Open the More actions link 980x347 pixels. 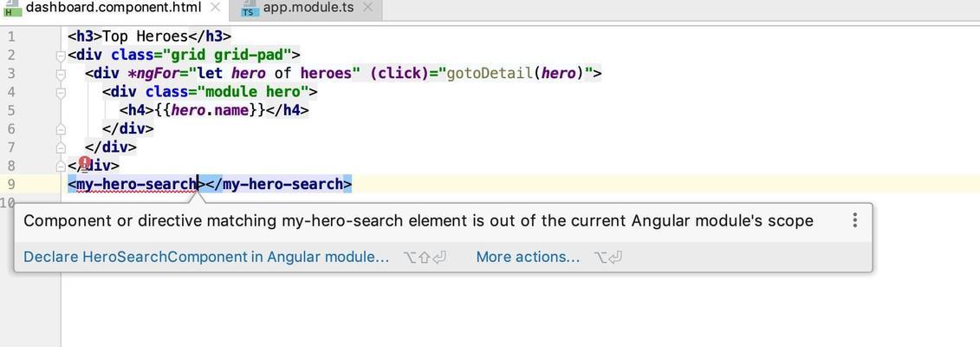(x=528, y=257)
